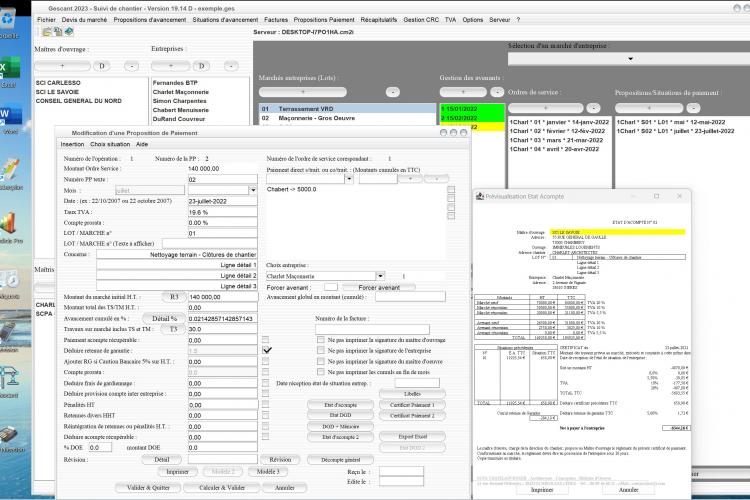Enable Ne pas imprimer signature du maître d'oeuvre
The image size is (750, 500).
321,361
